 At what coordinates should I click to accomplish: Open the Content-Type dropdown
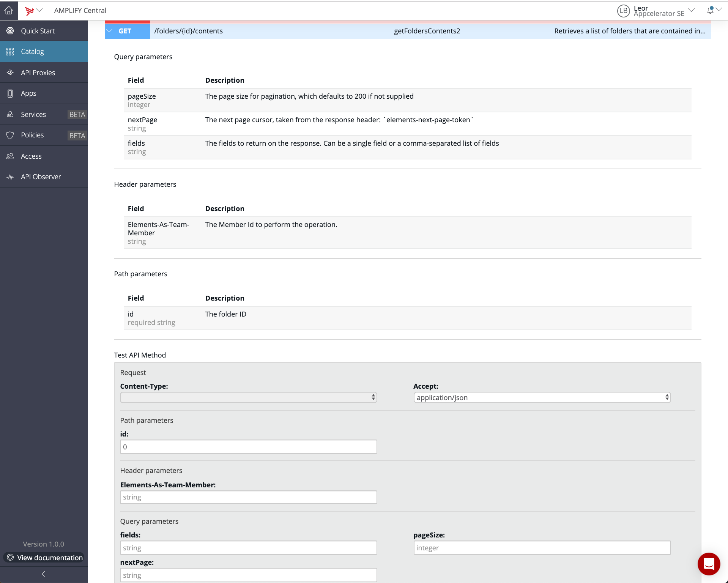pos(248,397)
